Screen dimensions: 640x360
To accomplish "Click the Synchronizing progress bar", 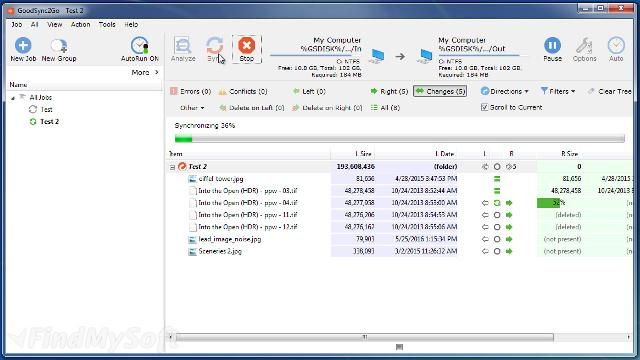I will (400, 139).
